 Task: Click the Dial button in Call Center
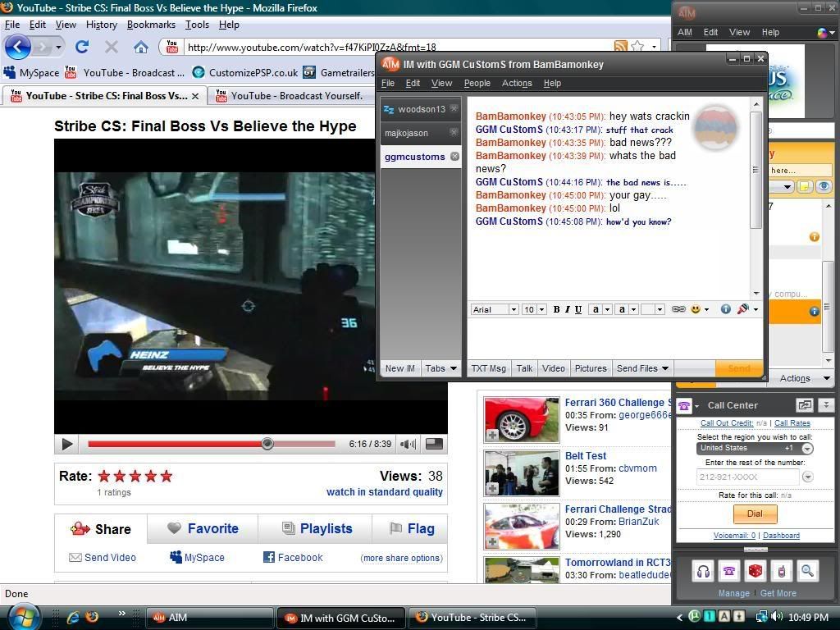(x=755, y=514)
